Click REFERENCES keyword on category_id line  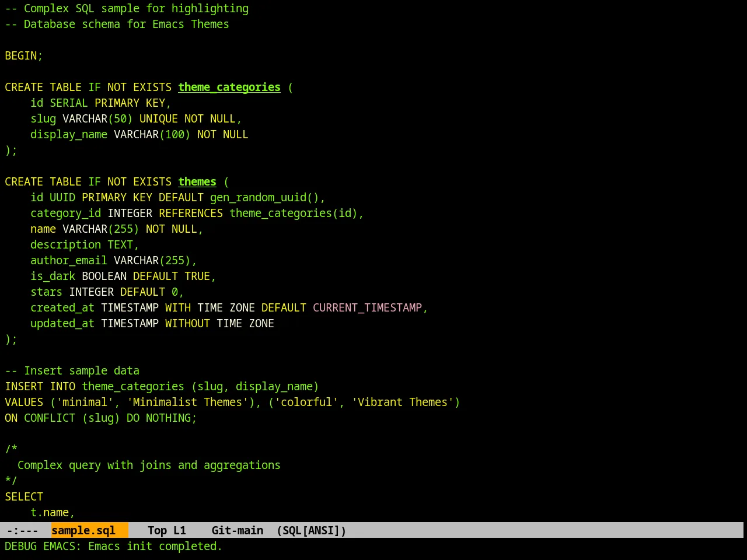coord(191,213)
